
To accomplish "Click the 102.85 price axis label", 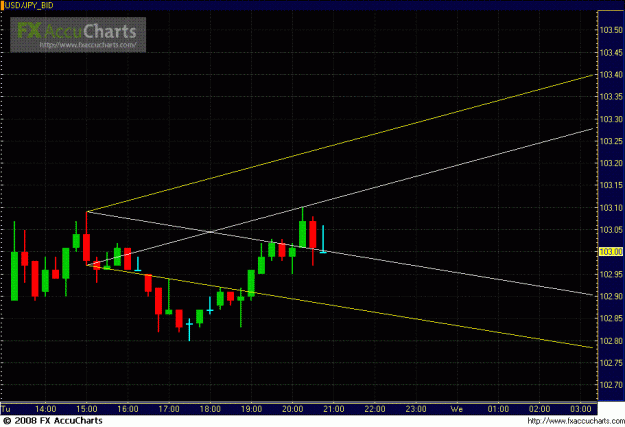I will pos(611,319).
